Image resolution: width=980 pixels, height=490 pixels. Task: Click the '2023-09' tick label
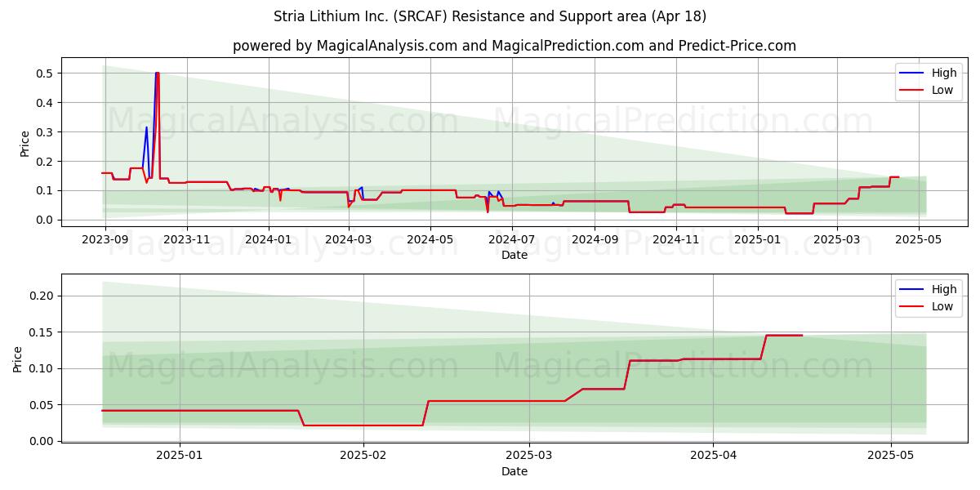pos(105,239)
